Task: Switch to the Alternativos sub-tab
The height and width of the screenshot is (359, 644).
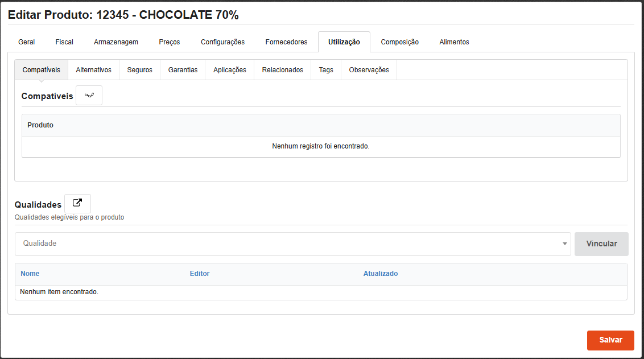Action: [x=93, y=70]
